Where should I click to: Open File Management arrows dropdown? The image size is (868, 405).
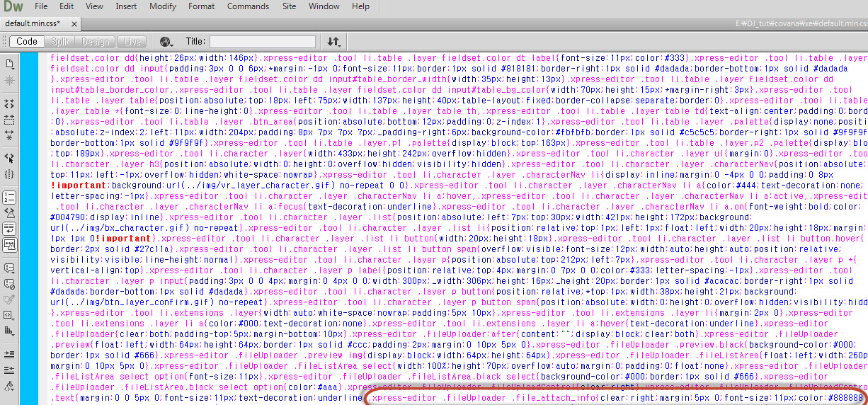[x=333, y=42]
